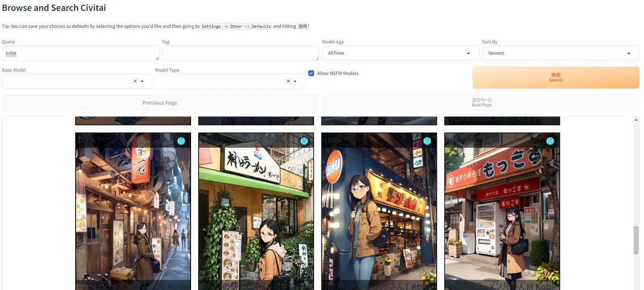Click the 'Allow NSFW Models' label text
644x290 pixels.
pos(338,73)
